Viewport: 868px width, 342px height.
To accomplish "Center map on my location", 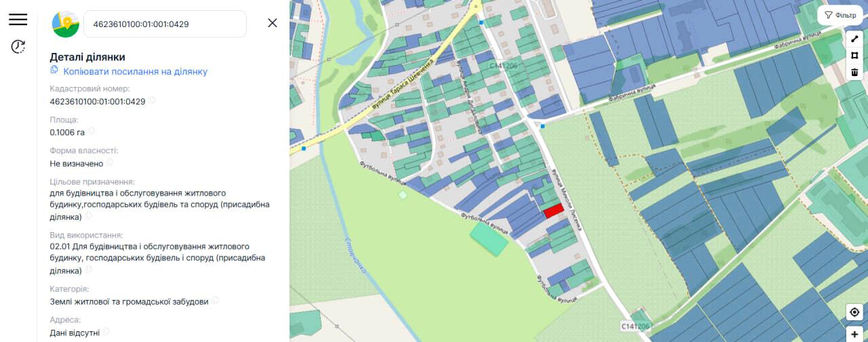I will click(854, 312).
